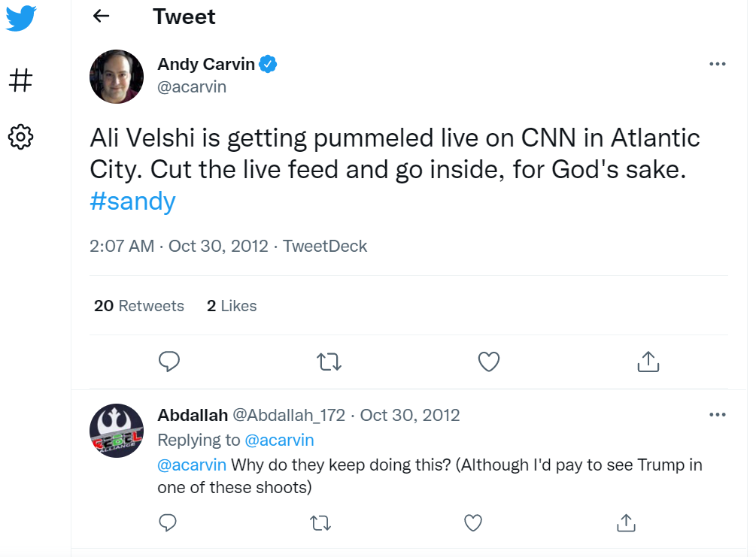Open more options on Abdallah's reply
The width and height of the screenshot is (756, 557).
tap(718, 415)
